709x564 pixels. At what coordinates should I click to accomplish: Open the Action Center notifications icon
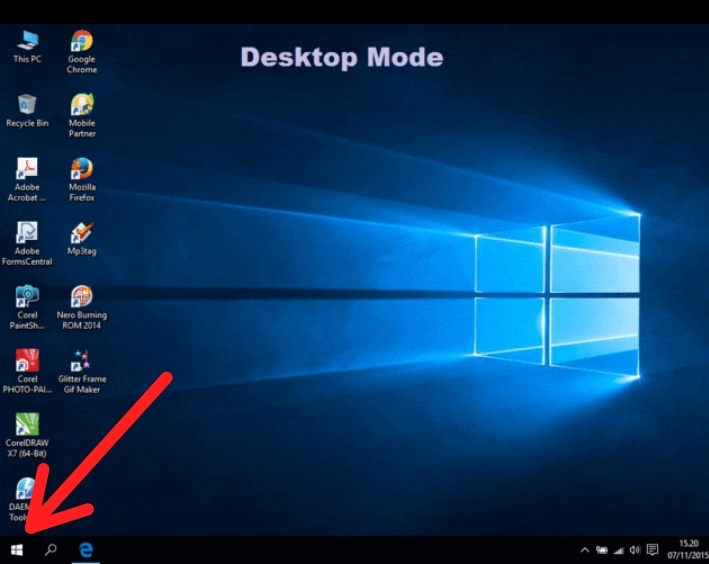pos(653,550)
